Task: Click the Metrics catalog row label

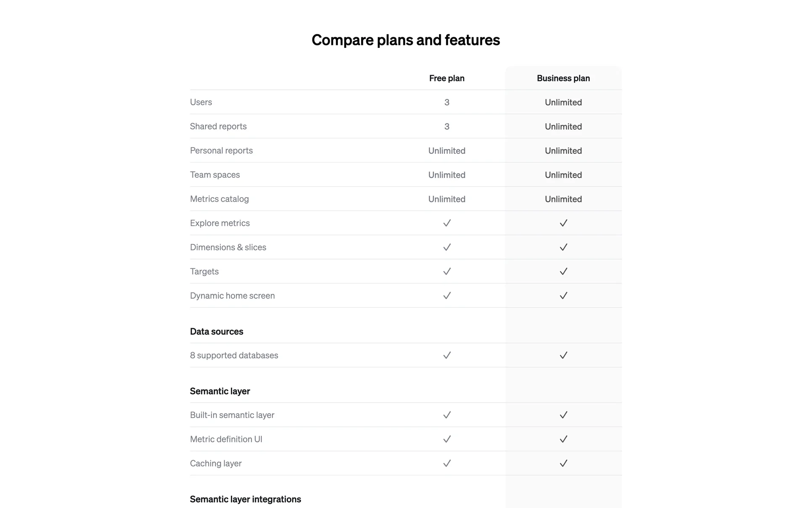Action: tap(219, 199)
